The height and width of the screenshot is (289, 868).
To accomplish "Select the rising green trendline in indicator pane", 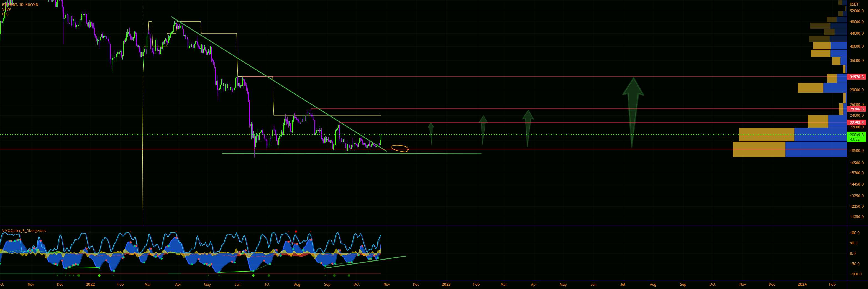I will click(x=365, y=262).
